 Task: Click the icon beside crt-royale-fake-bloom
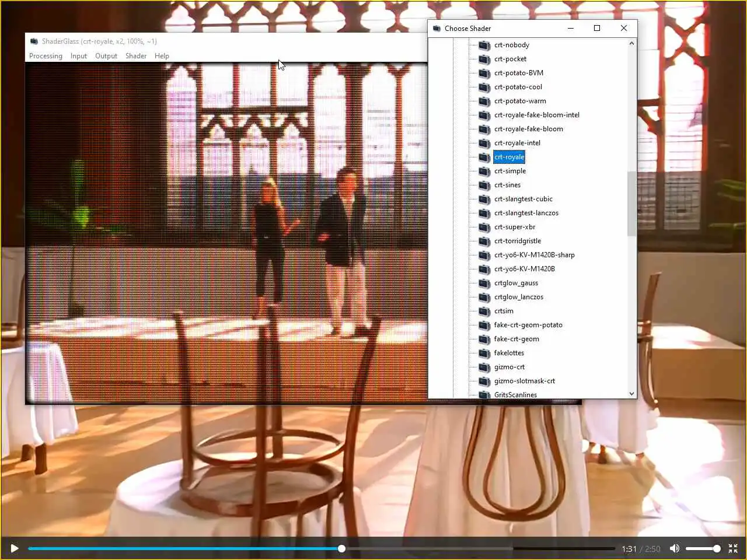pyautogui.click(x=484, y=129)
